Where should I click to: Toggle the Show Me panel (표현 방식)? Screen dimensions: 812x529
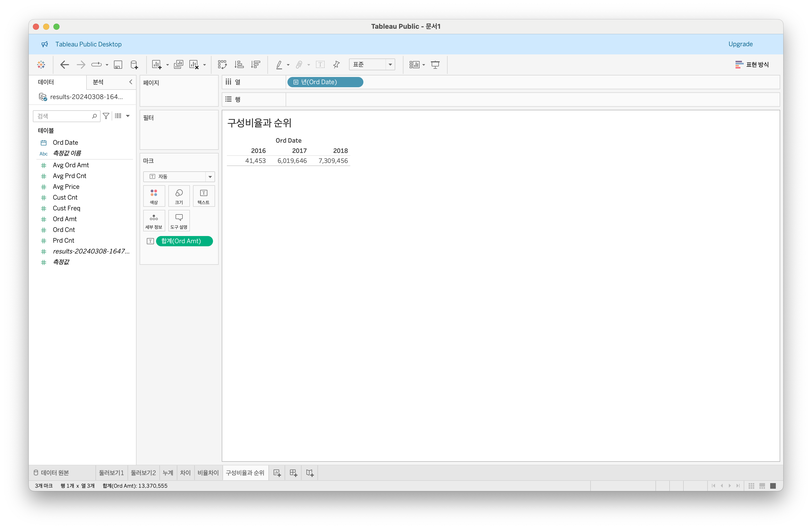(752, 64)
